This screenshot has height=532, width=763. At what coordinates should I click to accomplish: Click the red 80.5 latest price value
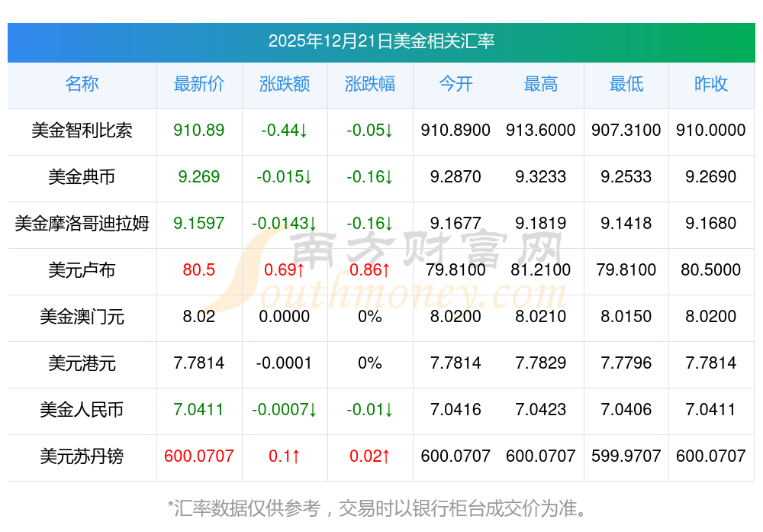(x=198, y=270)
